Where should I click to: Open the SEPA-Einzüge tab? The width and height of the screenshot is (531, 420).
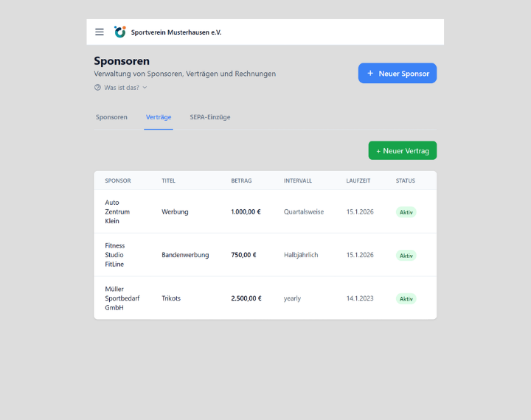(x=209, y=117)
